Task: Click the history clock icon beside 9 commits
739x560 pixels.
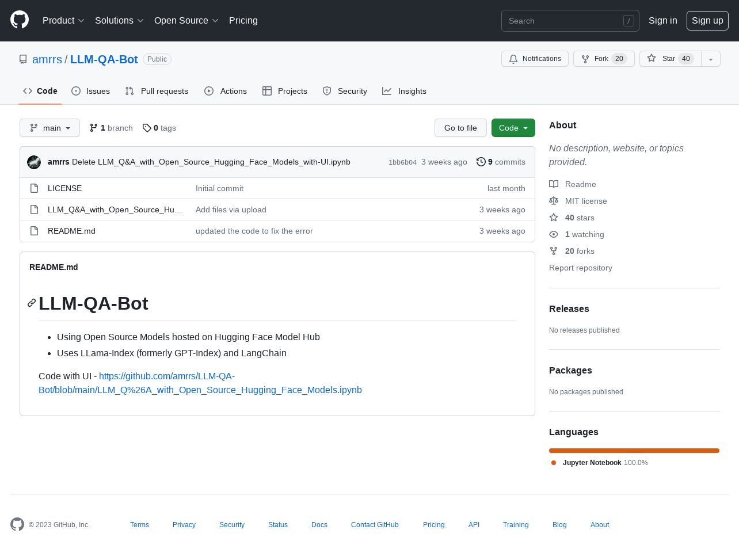Action: coord(481,162)
